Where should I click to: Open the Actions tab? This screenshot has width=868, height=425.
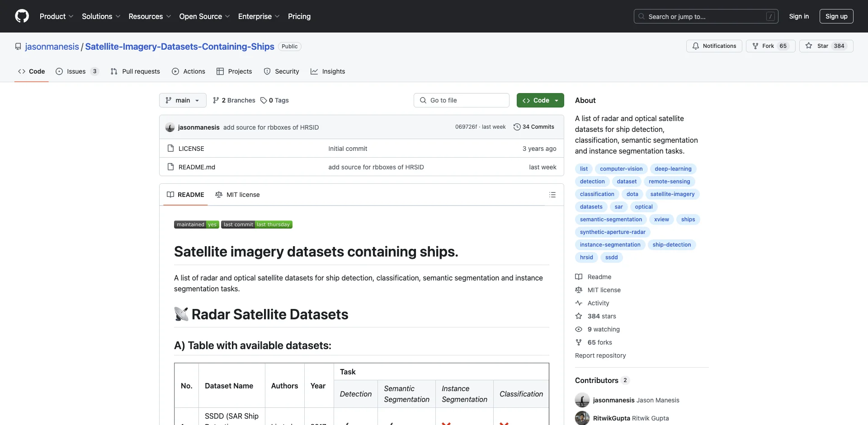tap(189, 71)
